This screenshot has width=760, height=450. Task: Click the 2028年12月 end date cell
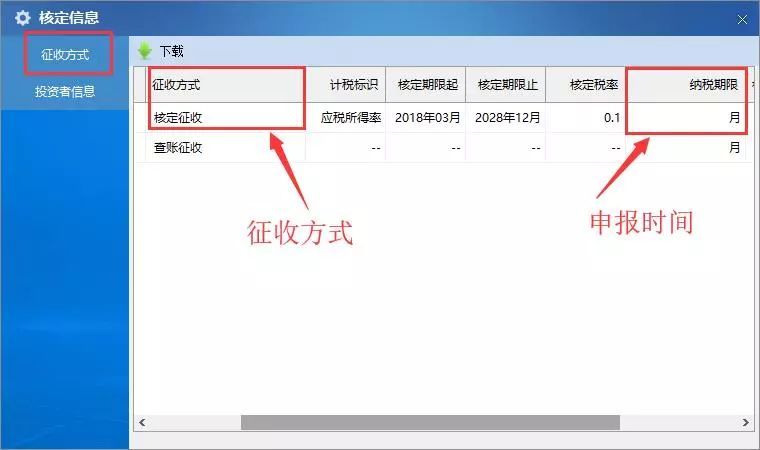click(506, 117)
